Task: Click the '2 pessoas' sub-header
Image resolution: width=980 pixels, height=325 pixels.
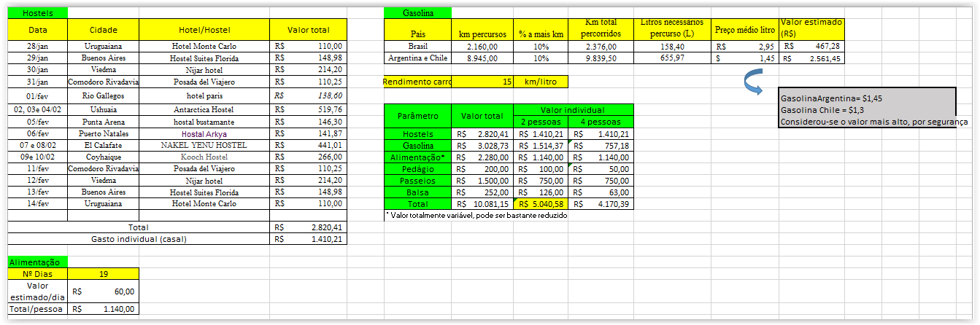Action: click(541, 122)
